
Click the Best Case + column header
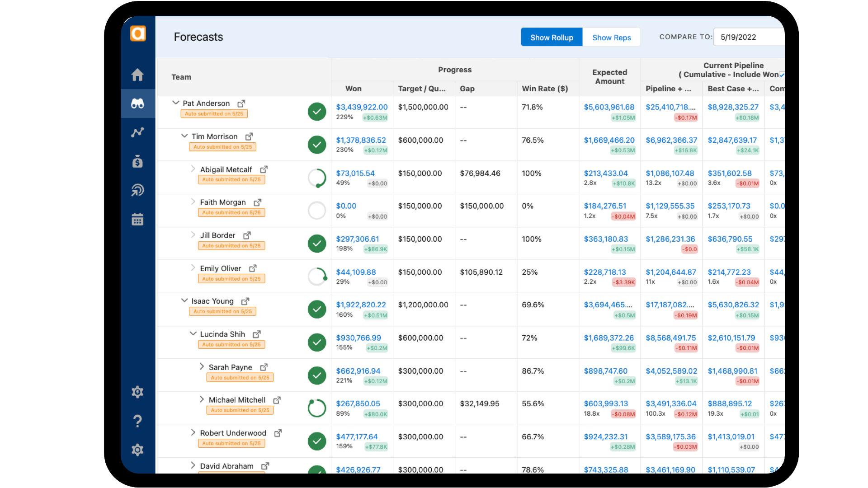[733, 89]
